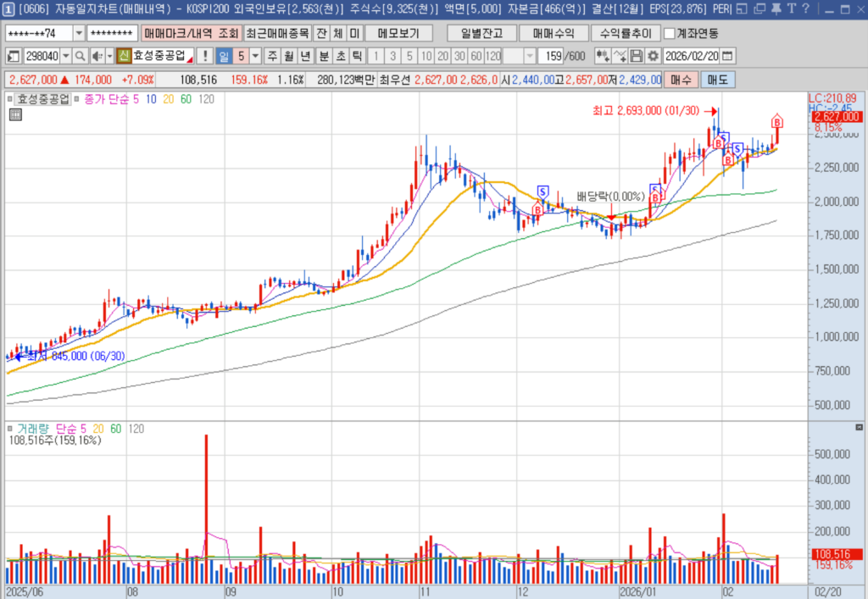Viewport: 868px width, 599px height.
Task: Open the stock code 298040 dropdown
Action: click(67, 56)
